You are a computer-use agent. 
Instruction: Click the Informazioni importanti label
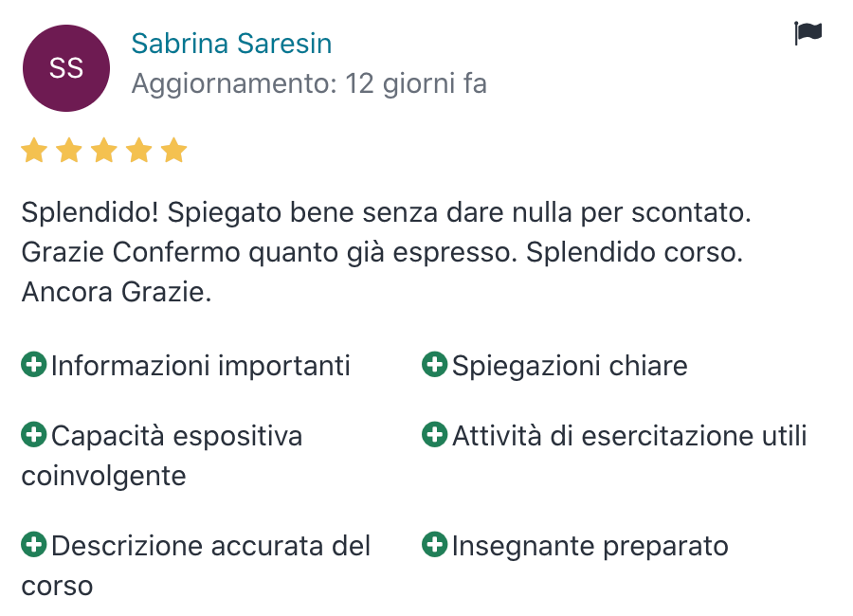pos(201,365)
